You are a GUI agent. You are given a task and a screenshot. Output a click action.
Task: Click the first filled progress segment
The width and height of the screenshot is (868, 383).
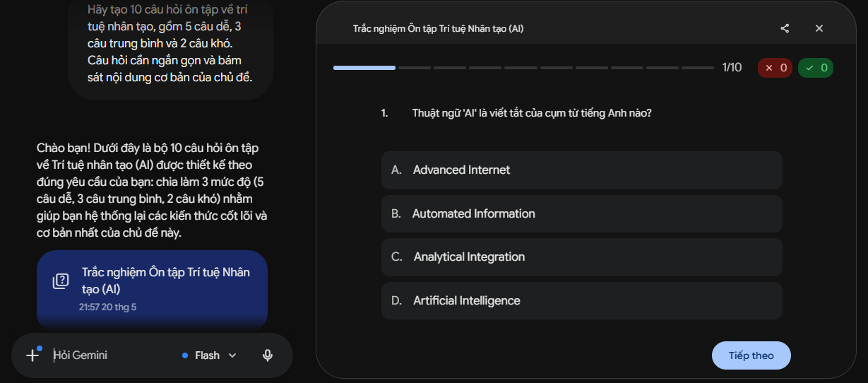pos(364,68)
